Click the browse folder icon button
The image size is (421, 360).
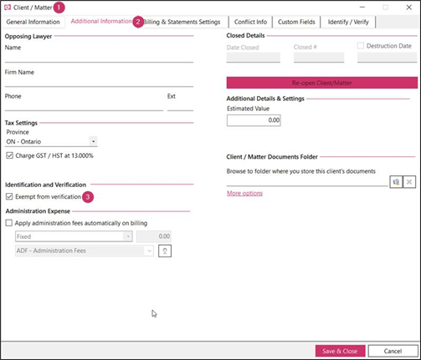coord(396,182)
